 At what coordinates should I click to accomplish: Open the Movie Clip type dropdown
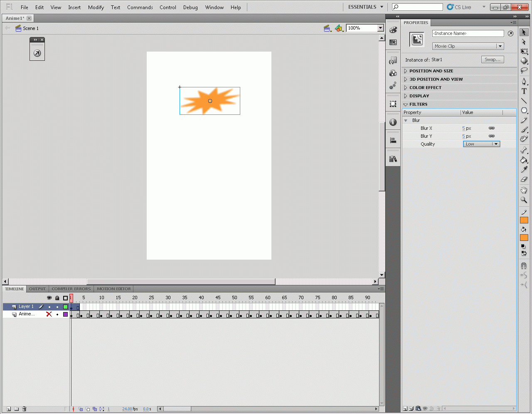pos(468,46)
